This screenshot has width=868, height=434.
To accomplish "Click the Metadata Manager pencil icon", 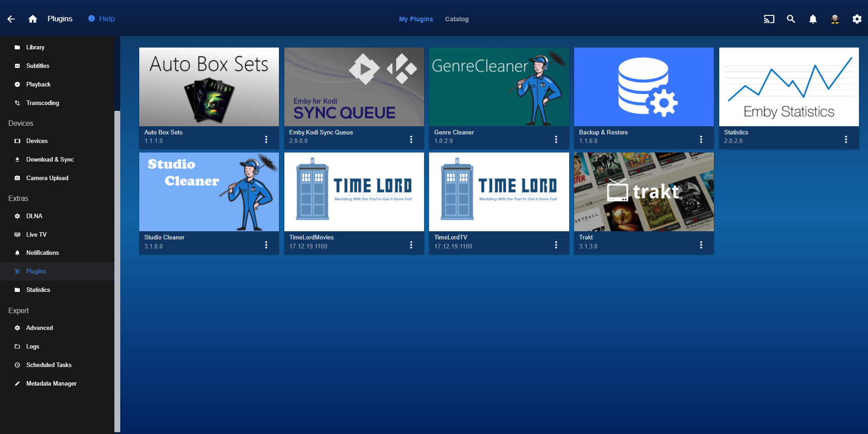I will (x=17, y=383).
